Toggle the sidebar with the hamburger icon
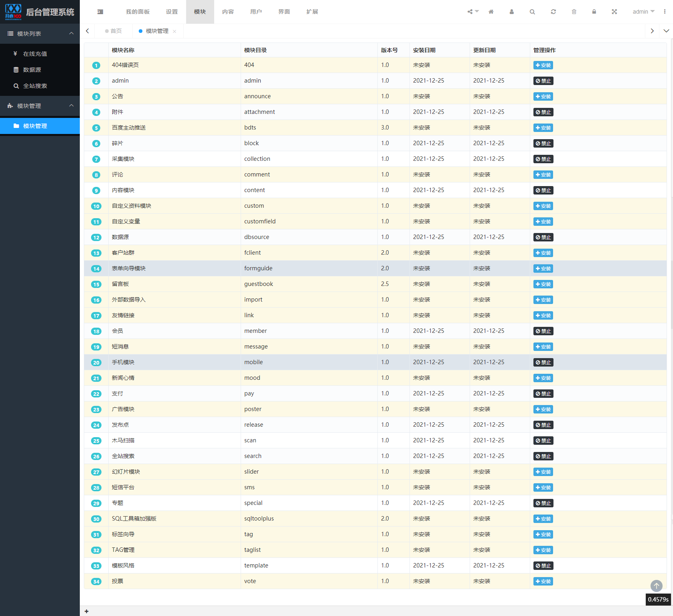 point(100,12)
